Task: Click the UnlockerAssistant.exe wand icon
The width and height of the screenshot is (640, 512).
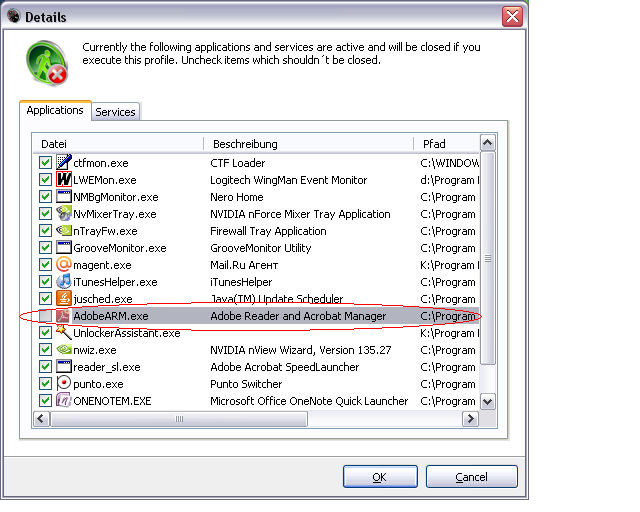Action: (64, 333)
